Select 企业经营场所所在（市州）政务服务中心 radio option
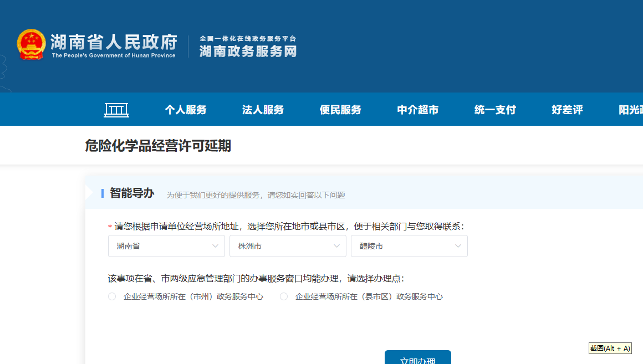Viewport: 643px width, 364px height. click(112, 296)
